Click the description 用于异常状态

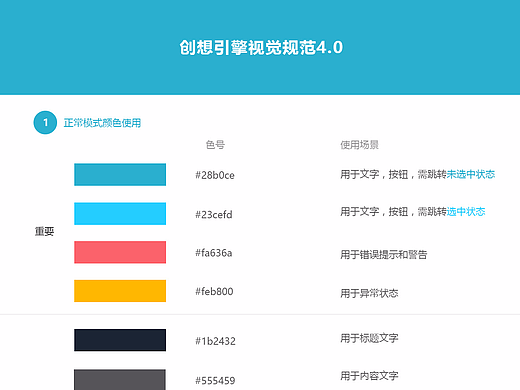(369, 293)
